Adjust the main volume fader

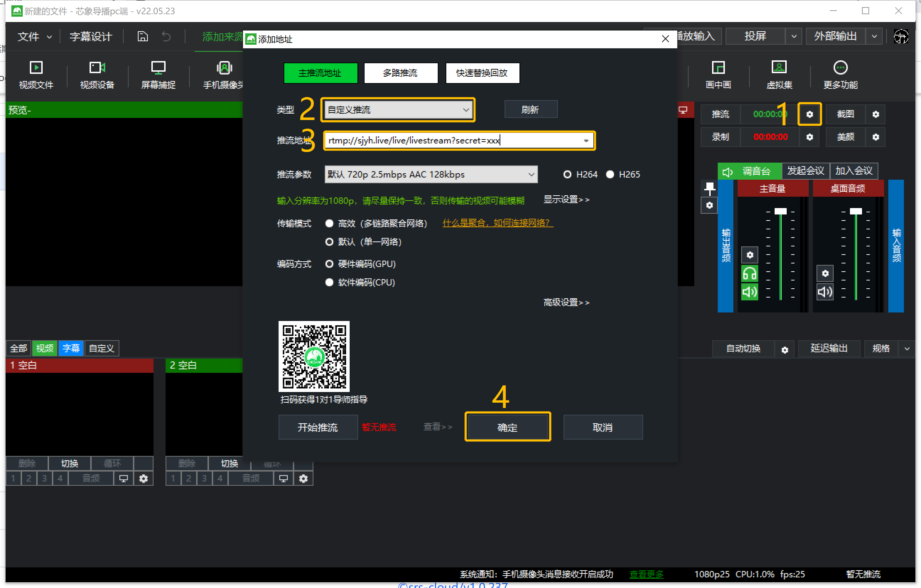[x=780, y=212]
